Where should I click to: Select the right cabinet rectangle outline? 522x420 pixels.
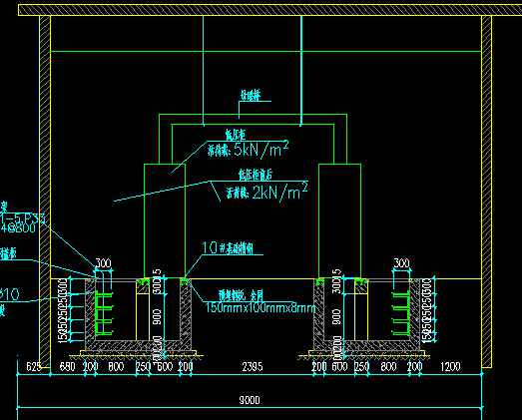coord(339,221)
